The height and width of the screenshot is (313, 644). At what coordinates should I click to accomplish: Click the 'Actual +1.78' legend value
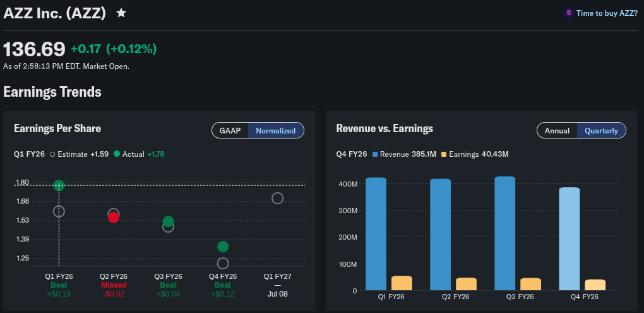point(143,154)
